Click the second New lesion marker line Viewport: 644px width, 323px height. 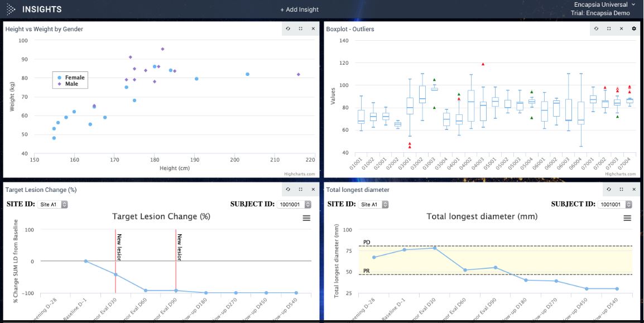coord(176,261)
